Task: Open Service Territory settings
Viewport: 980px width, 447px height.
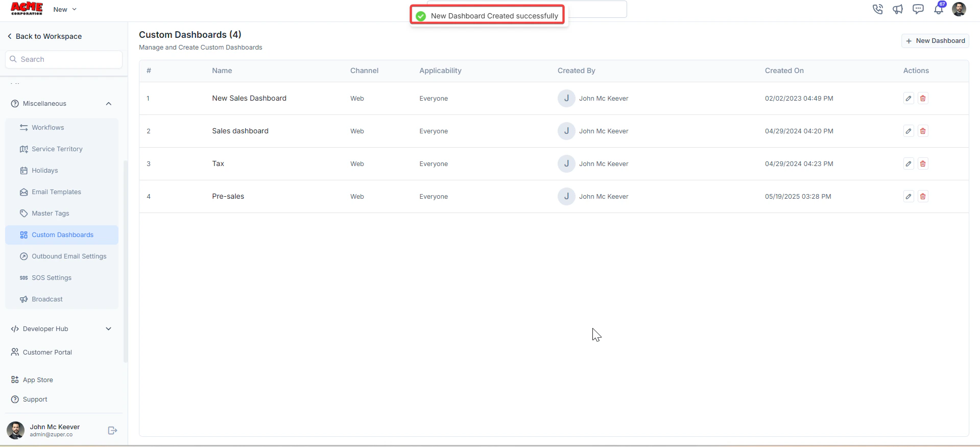Action: click(62, 149)
